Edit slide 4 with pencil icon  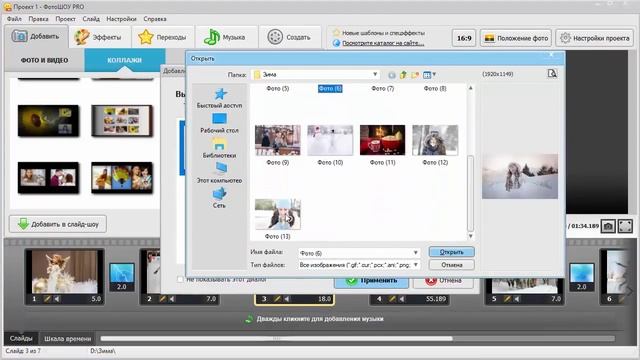pos(393,299)
